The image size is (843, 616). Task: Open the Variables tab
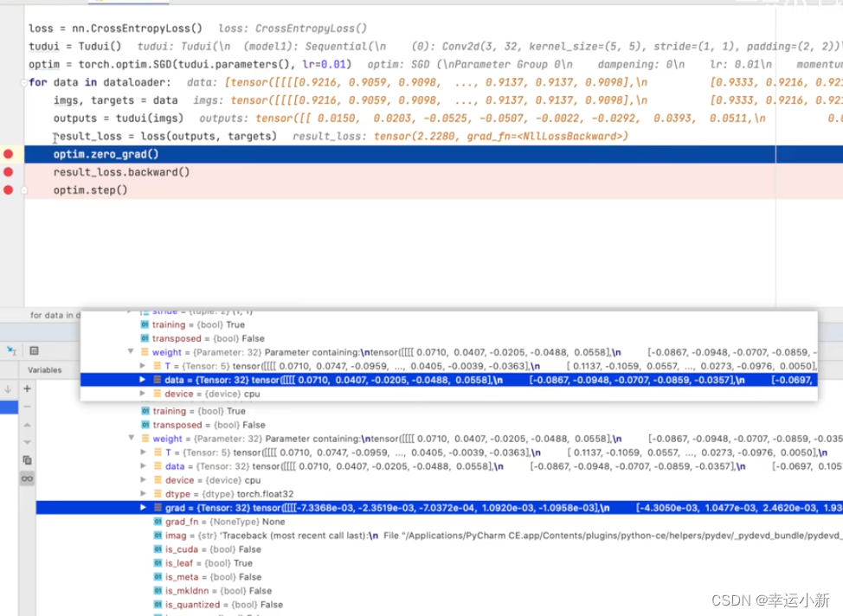pos(43,369)
